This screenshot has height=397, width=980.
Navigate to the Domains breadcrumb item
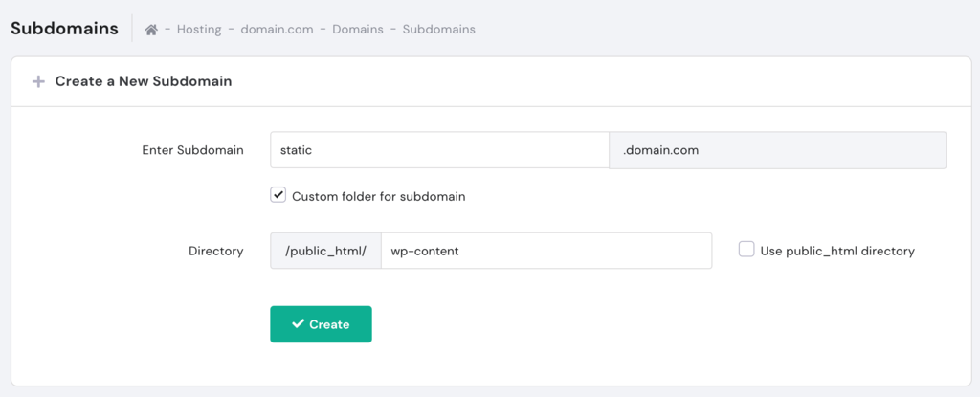click(358, 30)
